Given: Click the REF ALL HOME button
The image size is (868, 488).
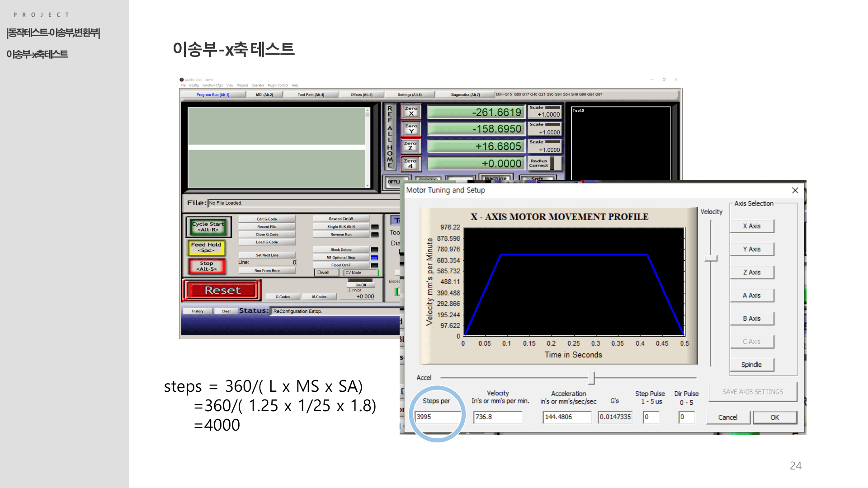Looking at the screenshot, I should pyautogui.click(x=390, y=137).
